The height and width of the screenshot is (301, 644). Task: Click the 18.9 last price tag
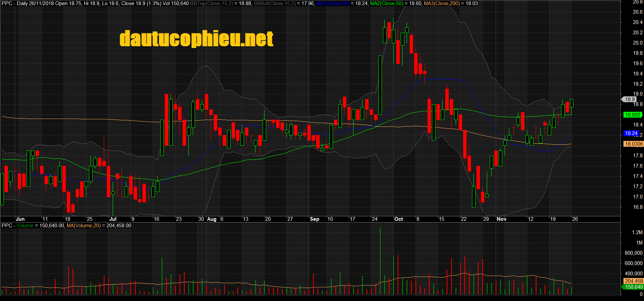tap(630, 99)
